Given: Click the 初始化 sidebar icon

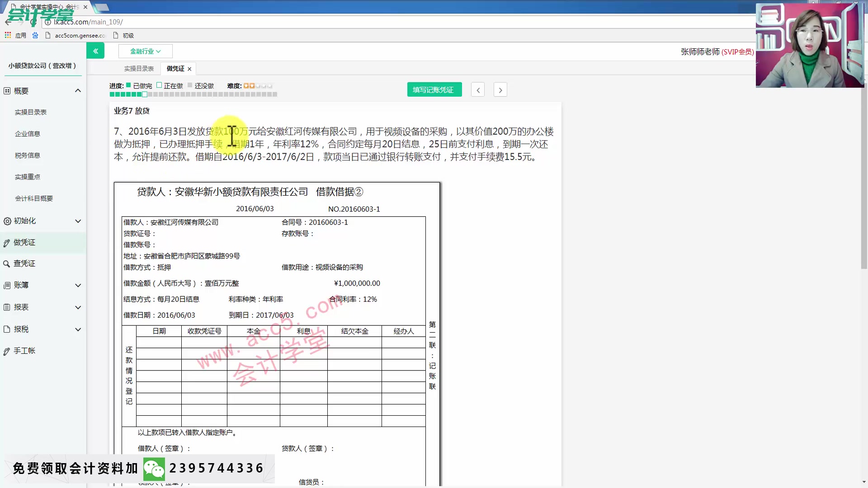Looking at the screenshot, I should point(6,221).
